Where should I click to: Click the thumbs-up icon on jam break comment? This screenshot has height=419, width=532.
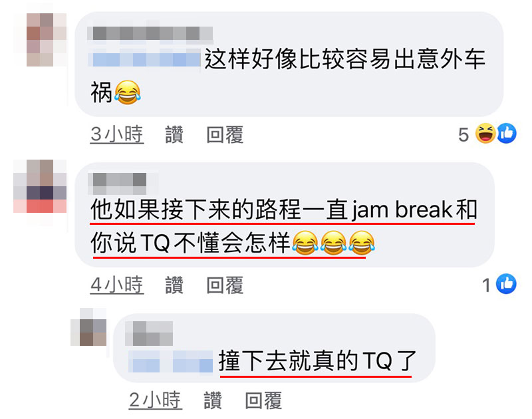click(x=506, y=283)
